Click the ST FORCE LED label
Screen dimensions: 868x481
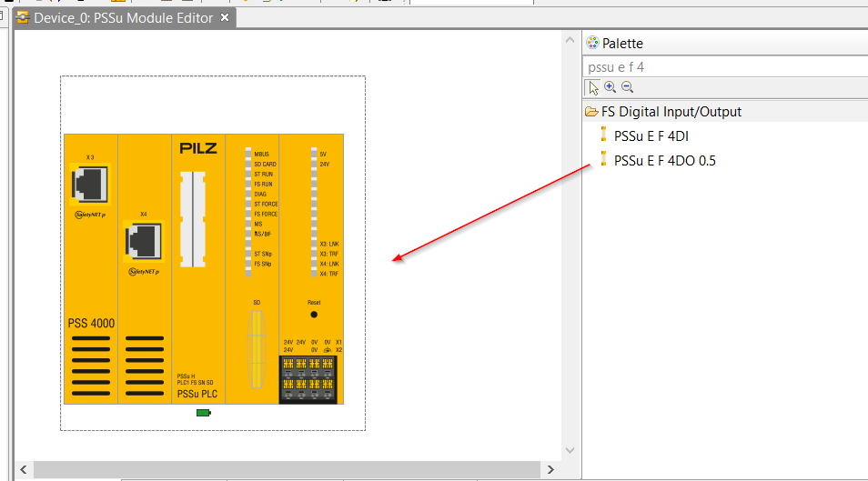point(266,205)
